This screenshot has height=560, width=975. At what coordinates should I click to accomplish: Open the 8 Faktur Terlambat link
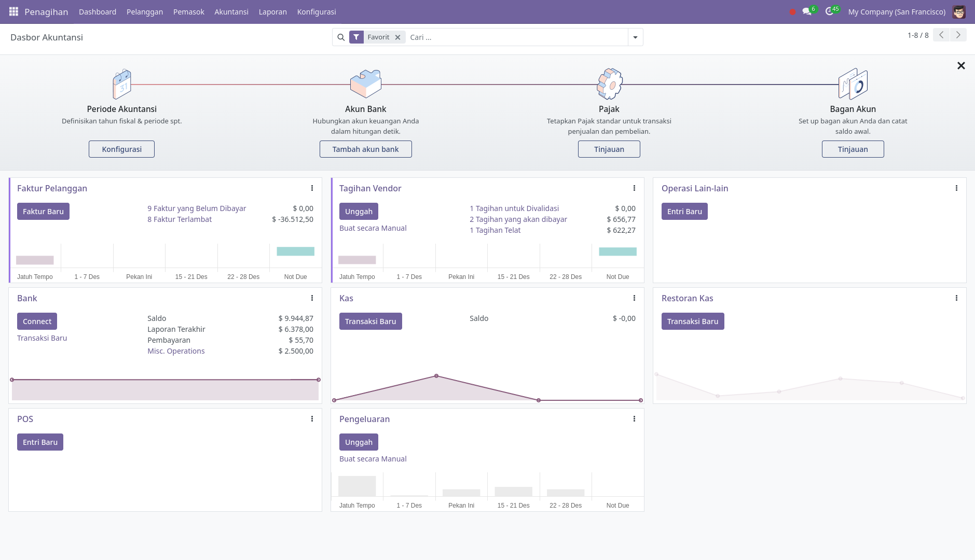click(x=180, y=219)
